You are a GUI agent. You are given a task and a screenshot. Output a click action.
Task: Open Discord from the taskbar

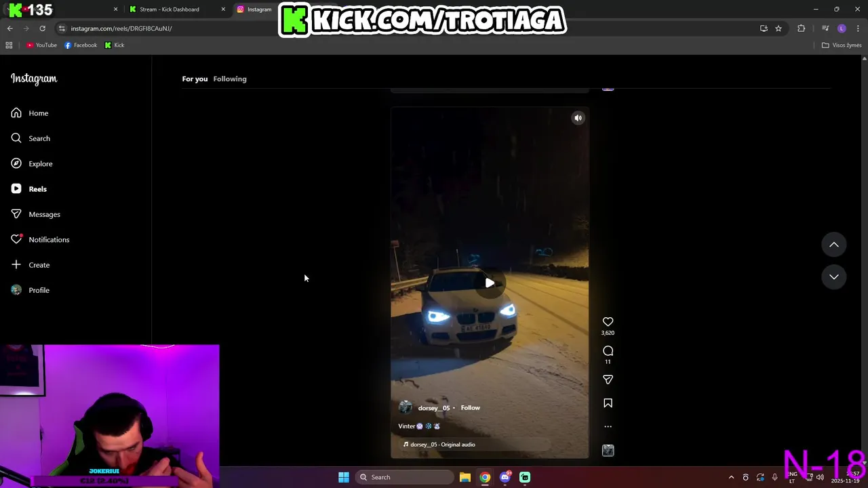tap(505, 477)
